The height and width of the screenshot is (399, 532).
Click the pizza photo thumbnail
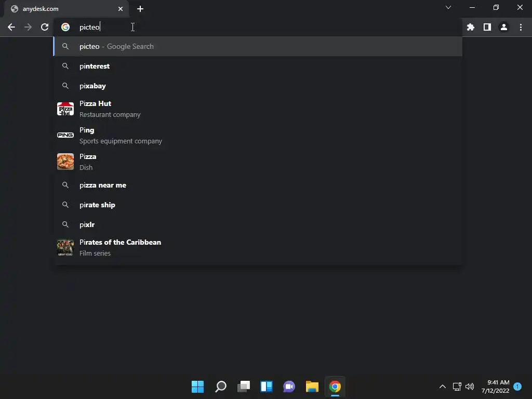pyautogui.click(x=65, y=162)
